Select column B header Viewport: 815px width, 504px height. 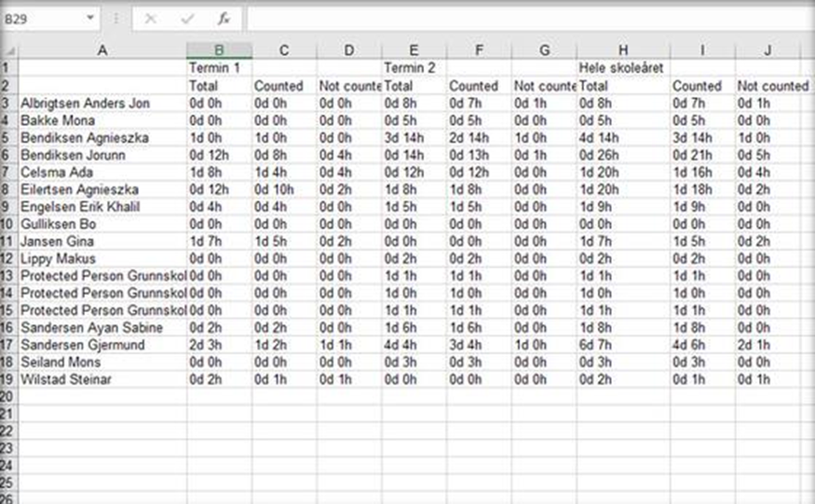click(219, 49)
